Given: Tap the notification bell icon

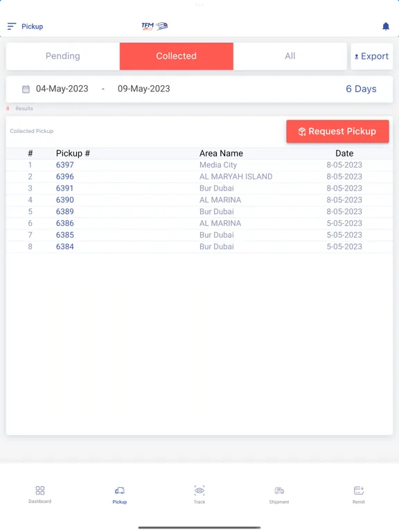Looking at the screenshot, I should 386,26.
